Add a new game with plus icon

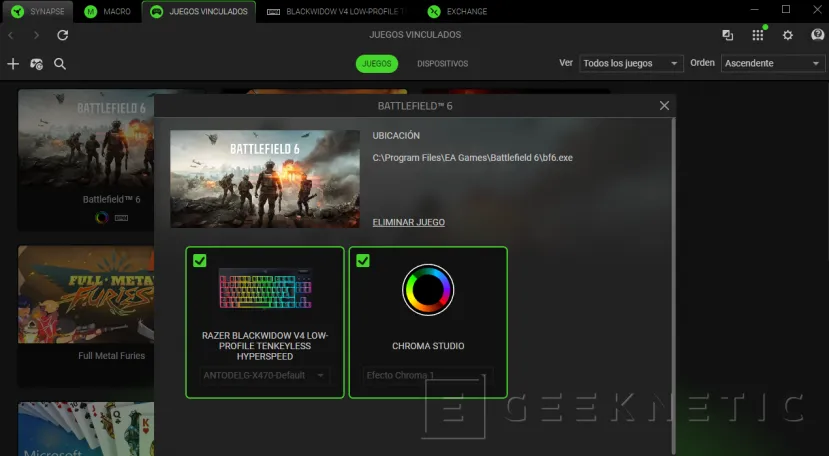(13, 64)
